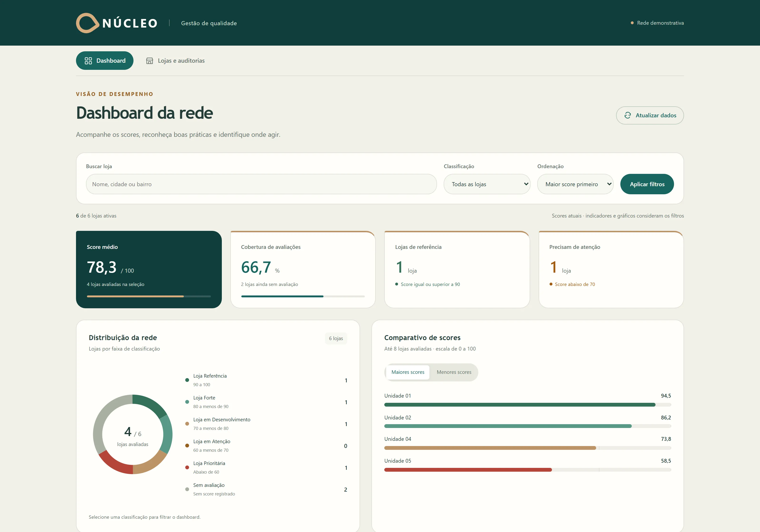Switch to Menores scores
Screen dimensions: 760x532
click(x=454, y=372)
